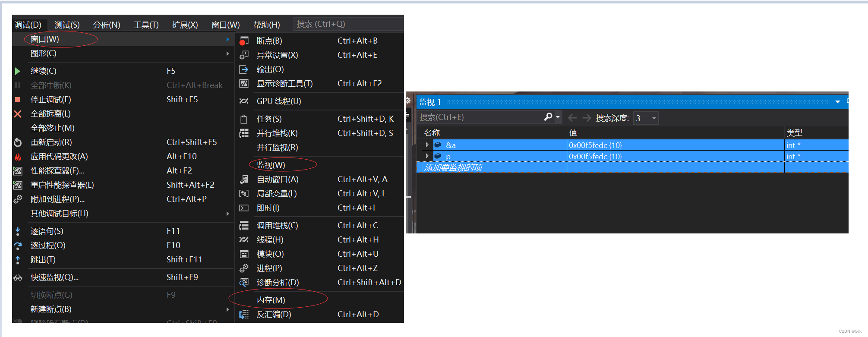
Task: Open the 调试(D) menu
Action: pos(28,25)
